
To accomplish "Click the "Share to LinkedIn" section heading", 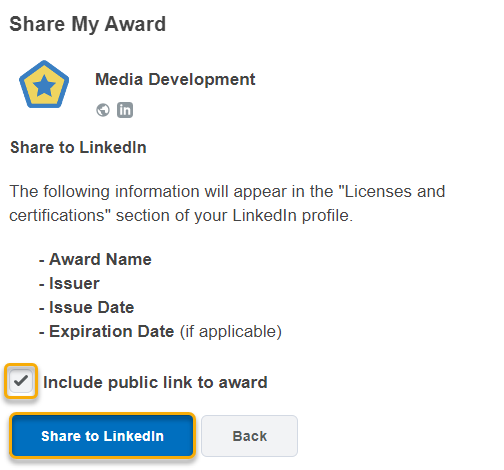I will coord(78,147).
